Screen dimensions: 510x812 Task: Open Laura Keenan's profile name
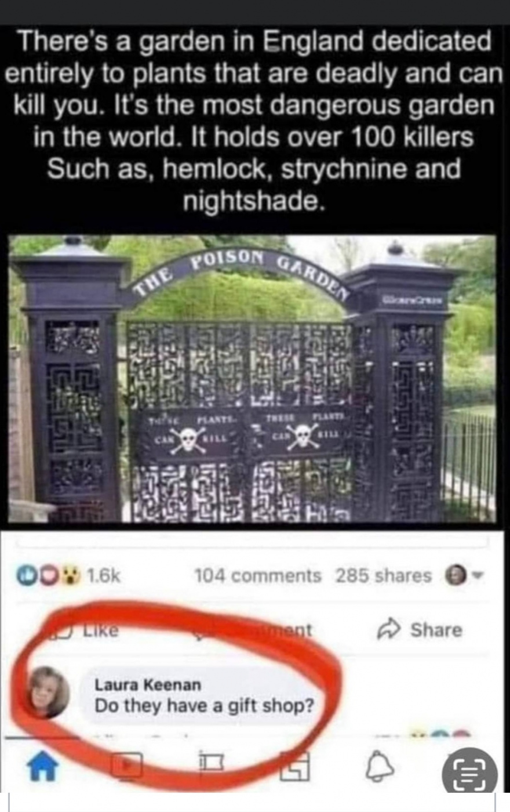coord(148,685)
